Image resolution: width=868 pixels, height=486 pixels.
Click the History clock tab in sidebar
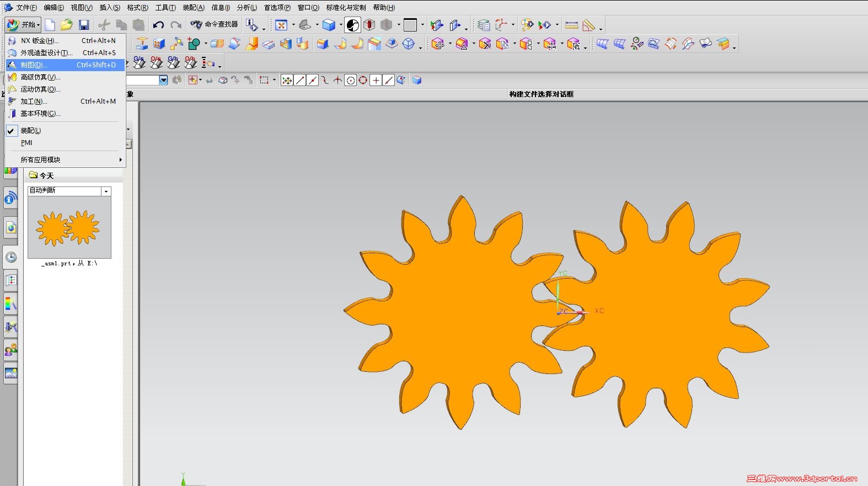point(11,257)
